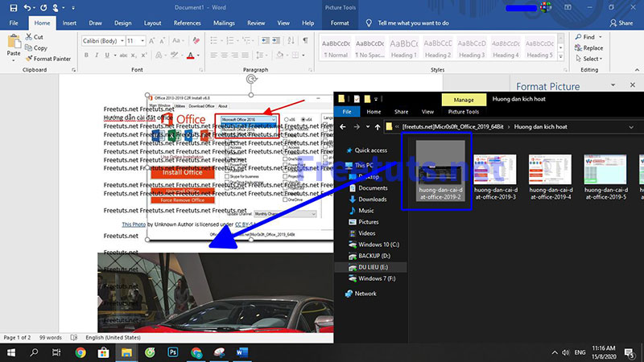This screenshot has height=362, width=644.
Task: Redo action in quick access toolbar
Action: click(x=43, y=8)
